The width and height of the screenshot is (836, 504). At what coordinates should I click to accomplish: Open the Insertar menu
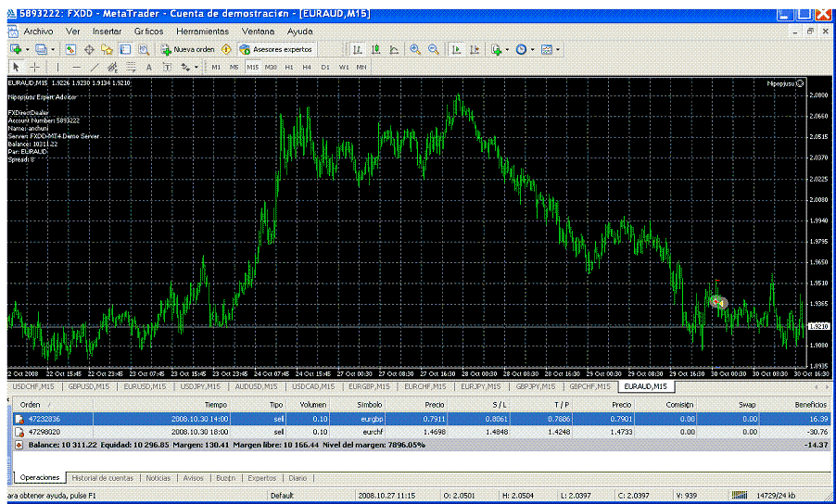click(107, 31)
